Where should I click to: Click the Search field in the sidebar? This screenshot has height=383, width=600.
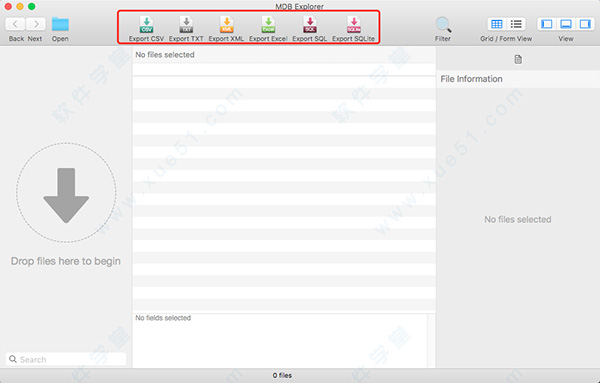(66, 359)
